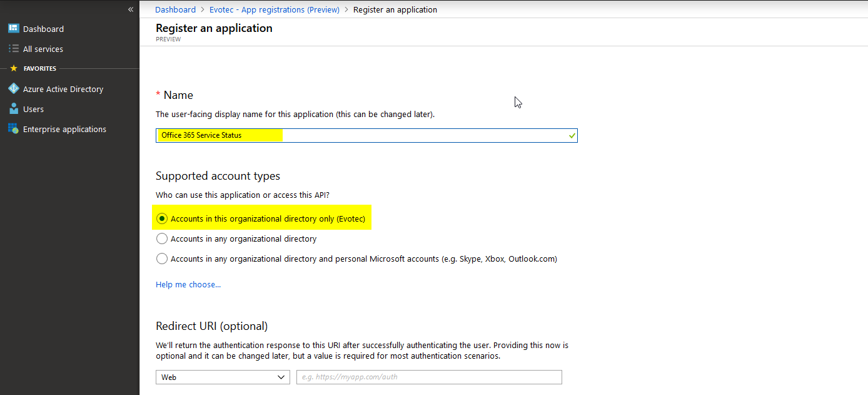Choose accounts including personal Microsoft accounts option
Image resolution: width=868 pixels, height=395 pixels.
pyautogui.click(x=162, y=259)
